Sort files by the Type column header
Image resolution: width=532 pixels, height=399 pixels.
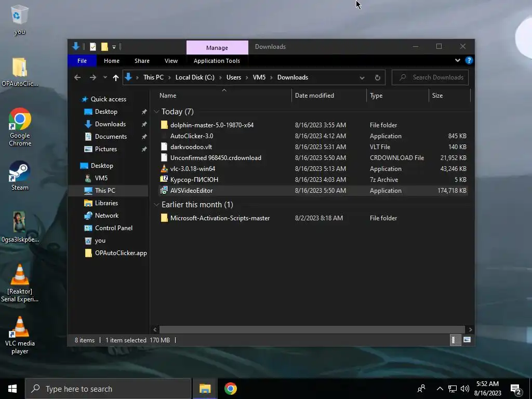(397, 96)
